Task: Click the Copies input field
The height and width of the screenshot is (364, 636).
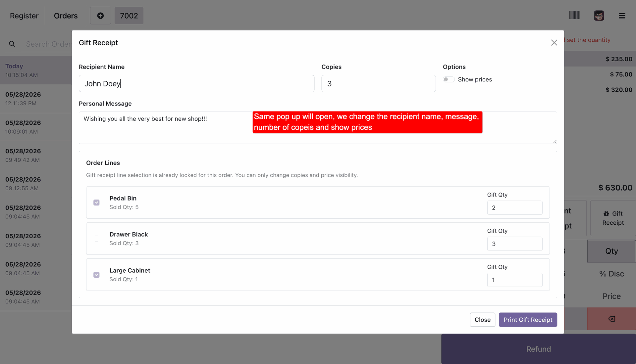Action: click(x=378, y=83)
